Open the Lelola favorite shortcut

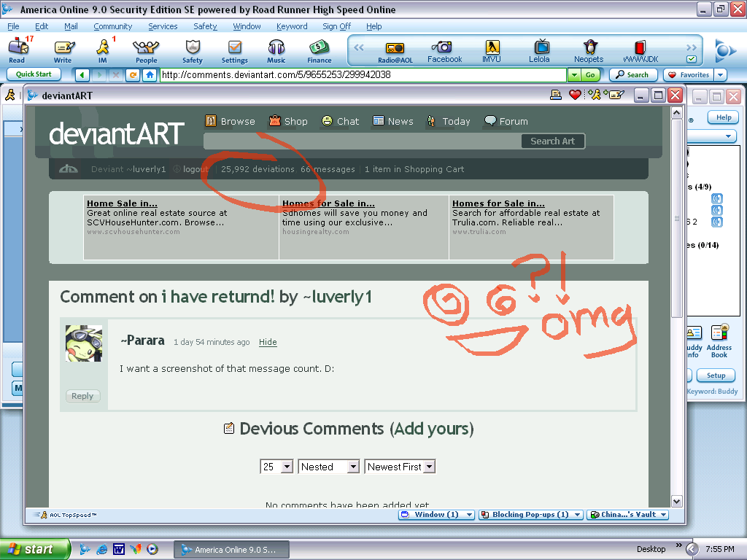[539, 52]
